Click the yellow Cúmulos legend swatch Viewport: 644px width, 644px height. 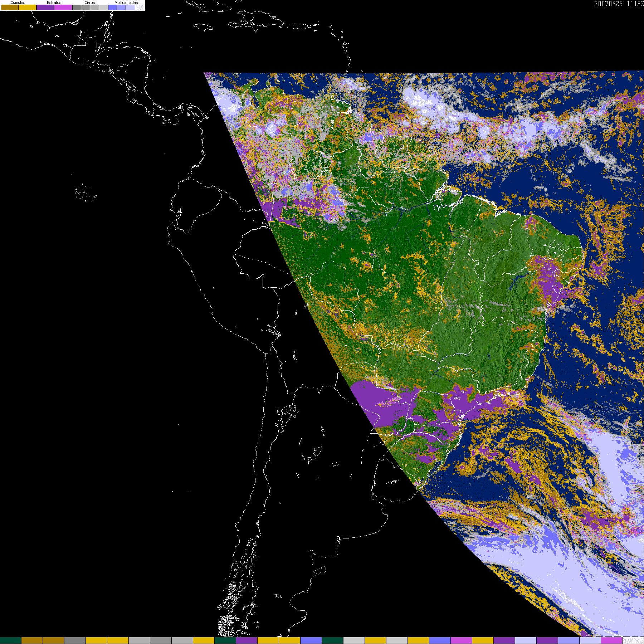click(x=27, y=7)
